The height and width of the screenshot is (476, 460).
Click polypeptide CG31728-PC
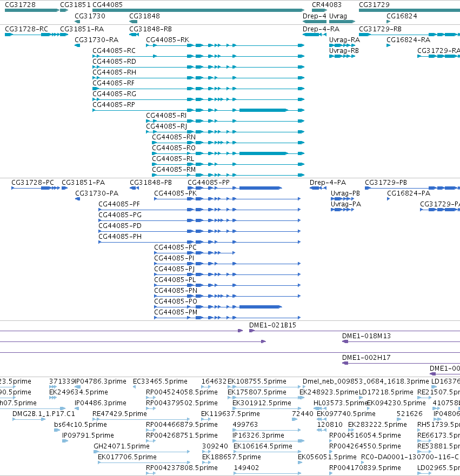36,188
